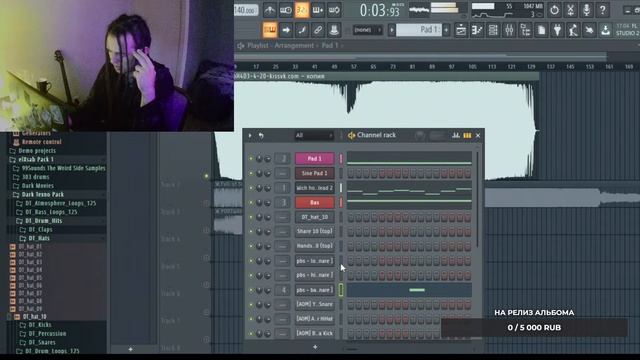640x360 pixels.
Task: Open the pattern selector arrow left of Pad 1
Action: point(391,30)
